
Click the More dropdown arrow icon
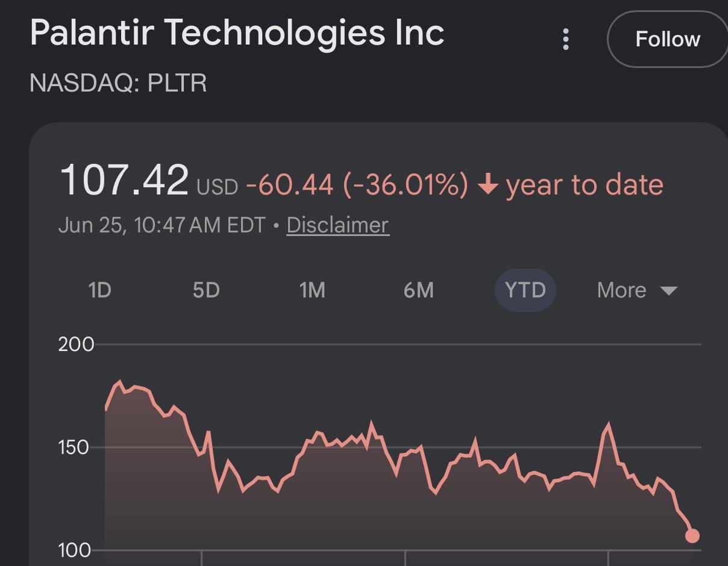pyautogui.click(x=669, y=291)
